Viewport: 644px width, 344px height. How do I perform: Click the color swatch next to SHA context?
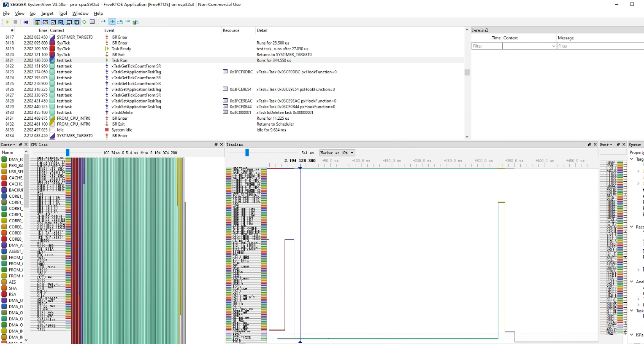[x=4, y=288]
